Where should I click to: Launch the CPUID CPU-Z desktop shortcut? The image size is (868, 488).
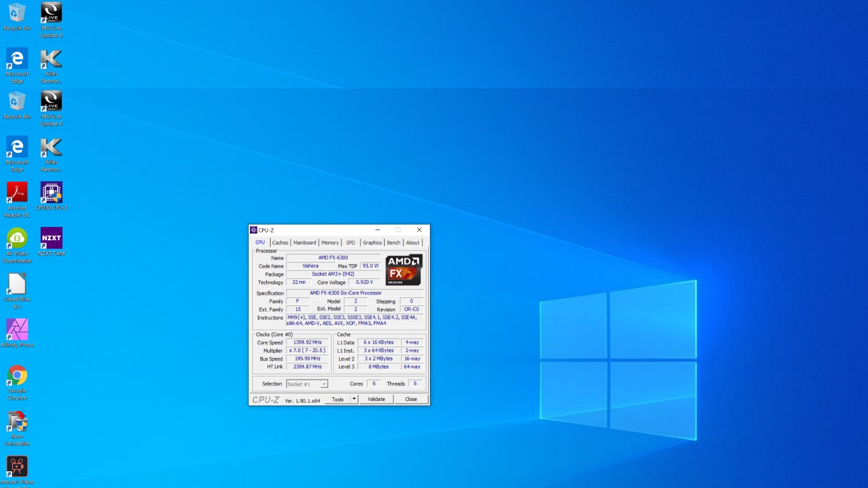pyautogui.click(x=52, y=196)
